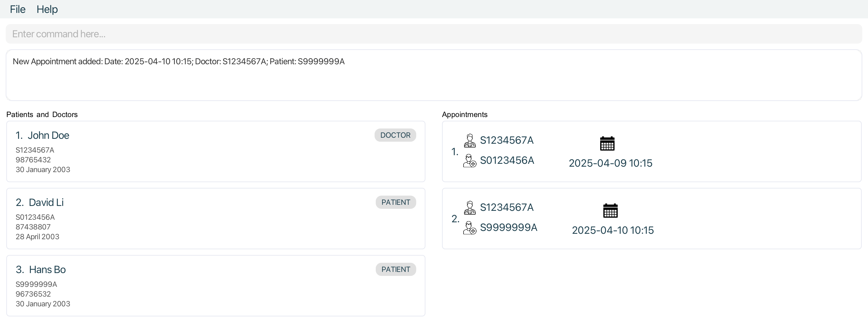Click appointment date 2025-04-09 10:15
The height and width of the screenshot is (331, 868).
(x=611, y=163)
